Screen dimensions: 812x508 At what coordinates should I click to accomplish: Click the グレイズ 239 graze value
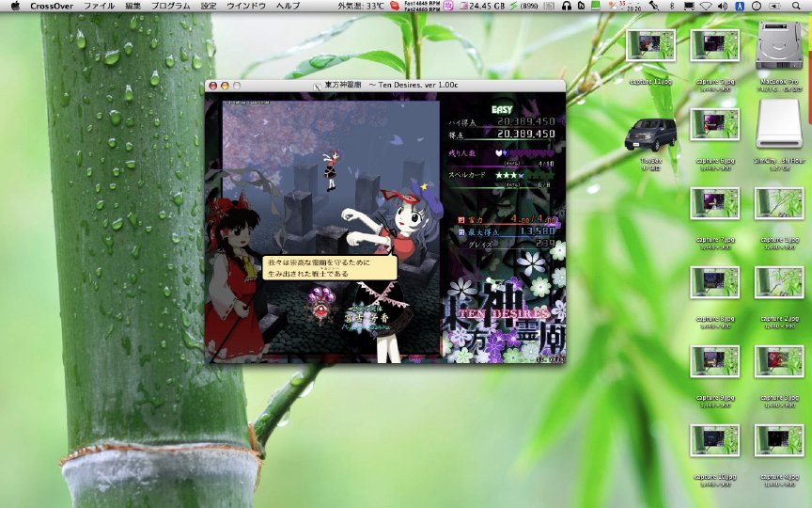[545, 243]
